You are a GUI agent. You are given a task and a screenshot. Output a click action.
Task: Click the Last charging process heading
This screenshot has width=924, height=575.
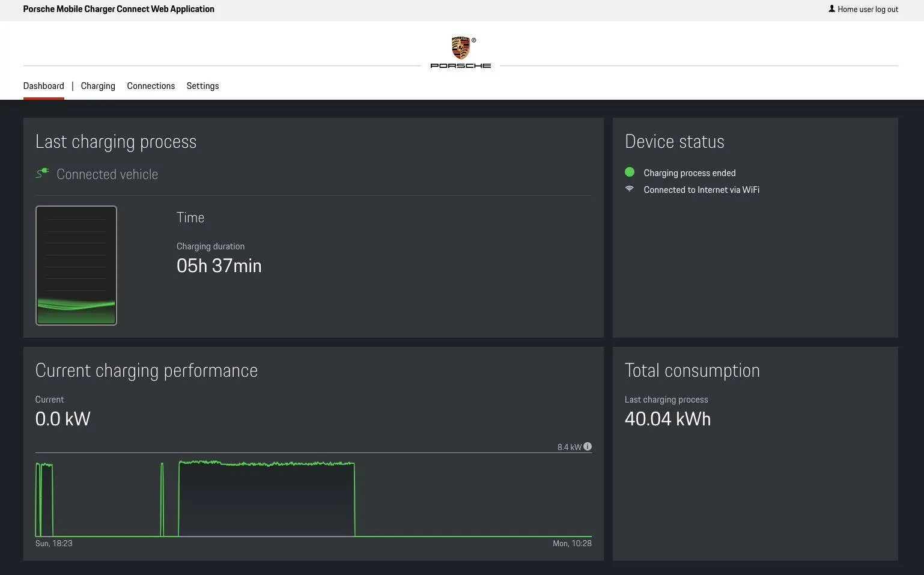pyautogui.click(x=116, y=142)
